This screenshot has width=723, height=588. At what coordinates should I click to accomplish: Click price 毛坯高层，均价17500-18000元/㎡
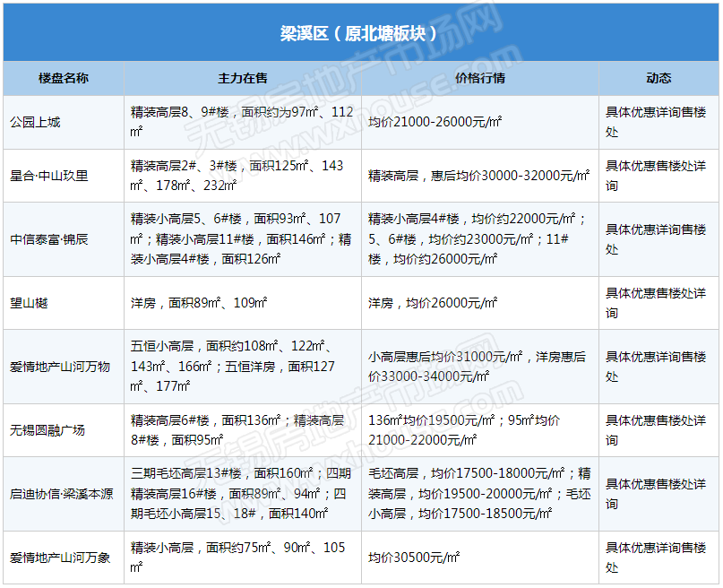click(466, 473)
